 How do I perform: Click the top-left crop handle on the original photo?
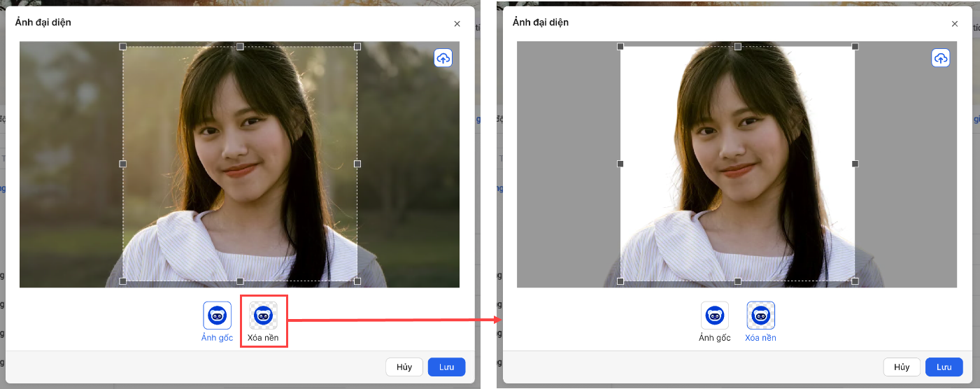click(x=123, y=47)
